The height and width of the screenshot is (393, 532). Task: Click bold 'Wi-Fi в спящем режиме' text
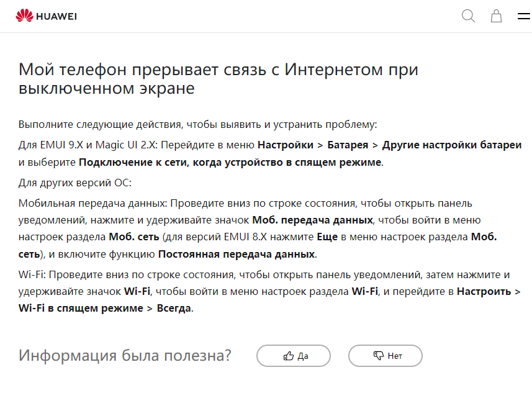coord(81,308)
